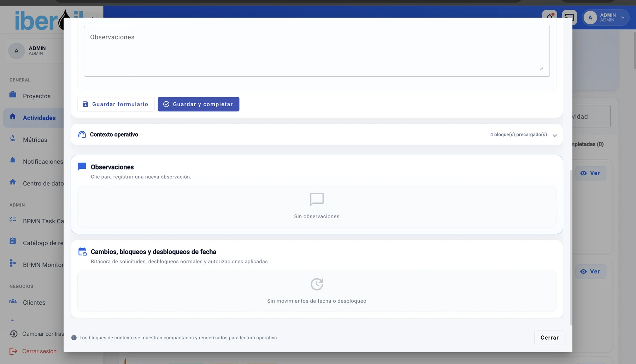The image size is (636, 364).
Task: Click into the Observaciones text area
Action: click(x=317, y=51)
